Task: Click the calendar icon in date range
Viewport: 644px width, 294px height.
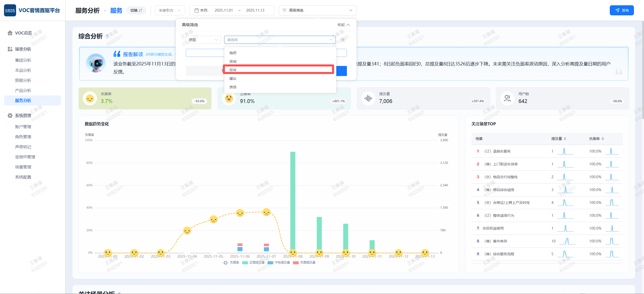Action: (197, 10)
